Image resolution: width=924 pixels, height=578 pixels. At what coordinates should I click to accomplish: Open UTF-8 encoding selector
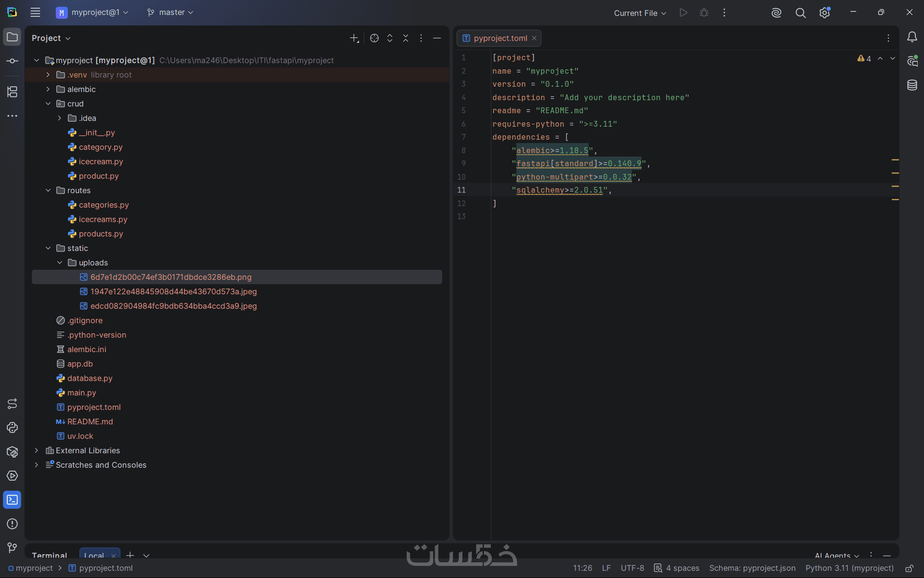(632, 568)
